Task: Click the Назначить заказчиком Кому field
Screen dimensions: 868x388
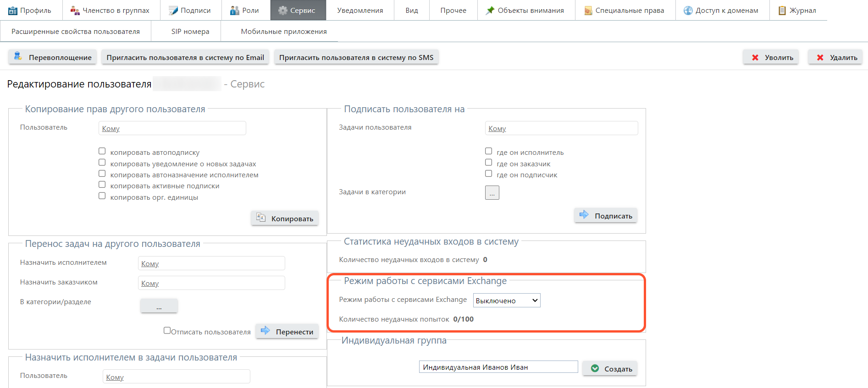Action: 211,283
